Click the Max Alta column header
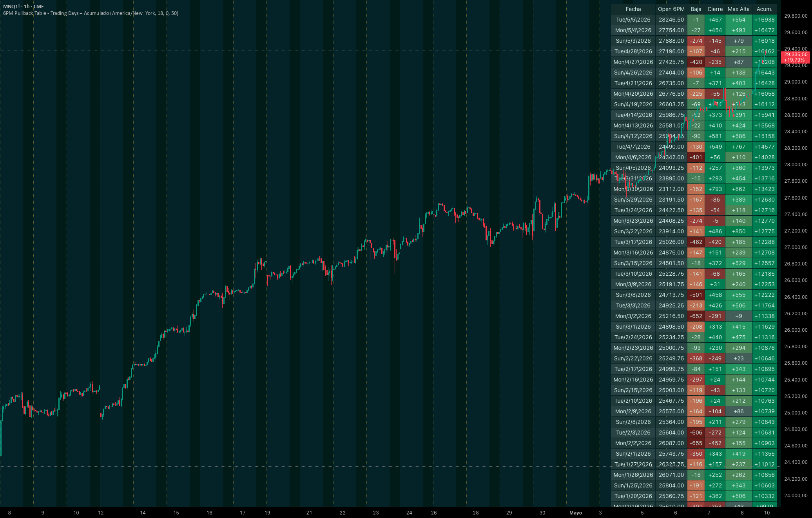 [739, 9]
